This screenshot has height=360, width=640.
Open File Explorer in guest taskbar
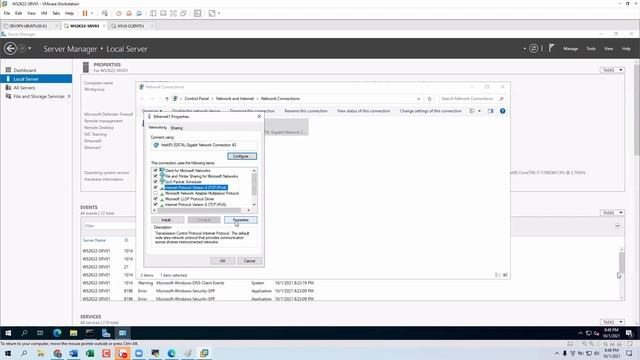tap(73, 333)
